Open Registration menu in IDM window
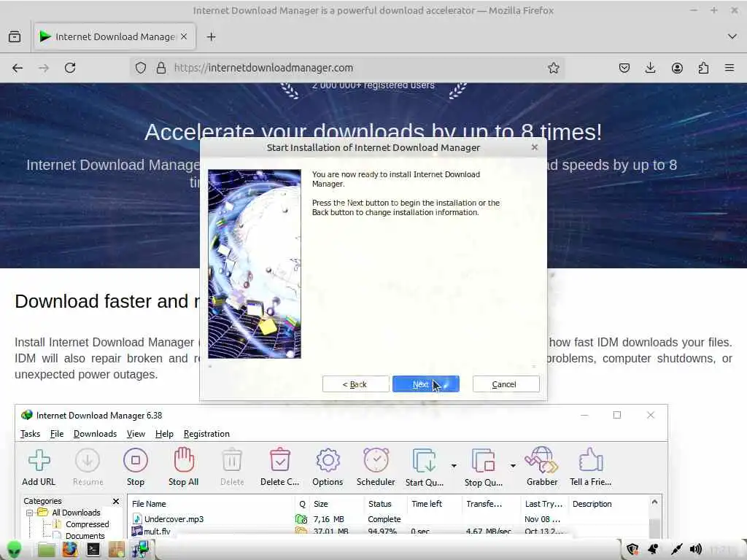The height and width of the screenshot is (560, 747). (x=206, y=434)
